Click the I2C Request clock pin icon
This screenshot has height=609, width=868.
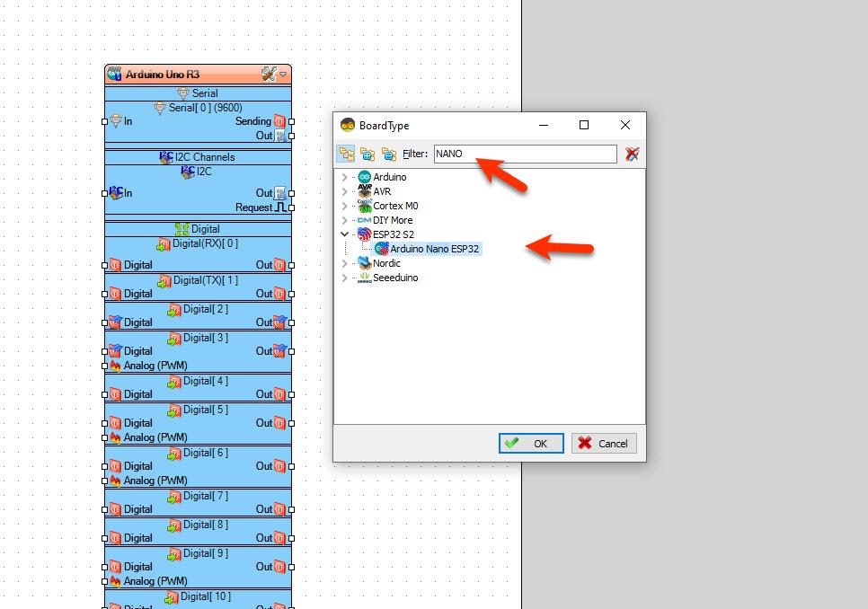(280, 207)
